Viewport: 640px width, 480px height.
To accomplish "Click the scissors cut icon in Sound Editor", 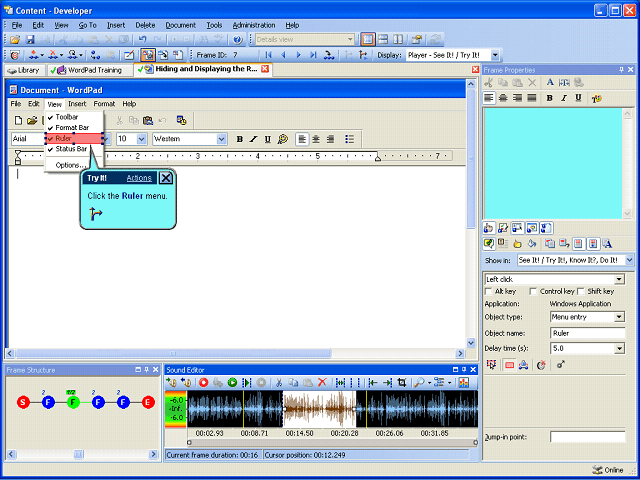I will (x=279, y=382).
